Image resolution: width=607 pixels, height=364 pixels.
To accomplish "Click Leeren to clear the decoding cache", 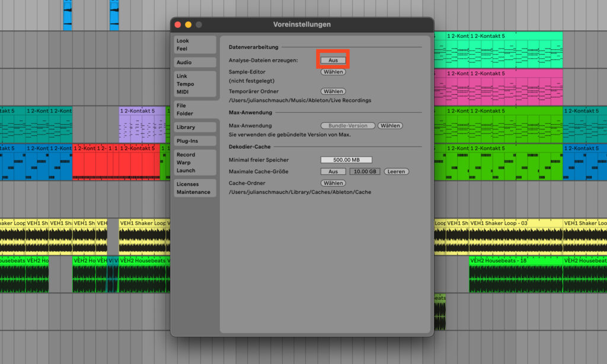I will [396, 171].
